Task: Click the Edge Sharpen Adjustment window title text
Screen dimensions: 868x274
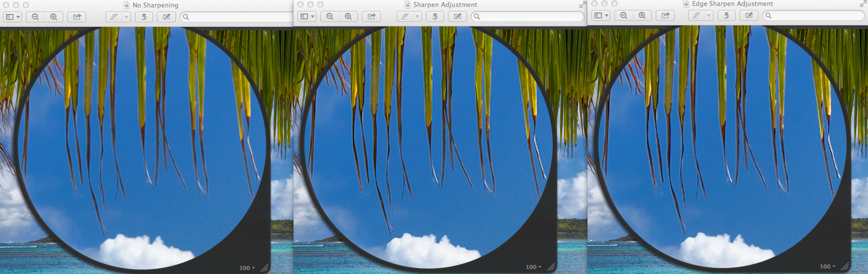Action: 732,4
